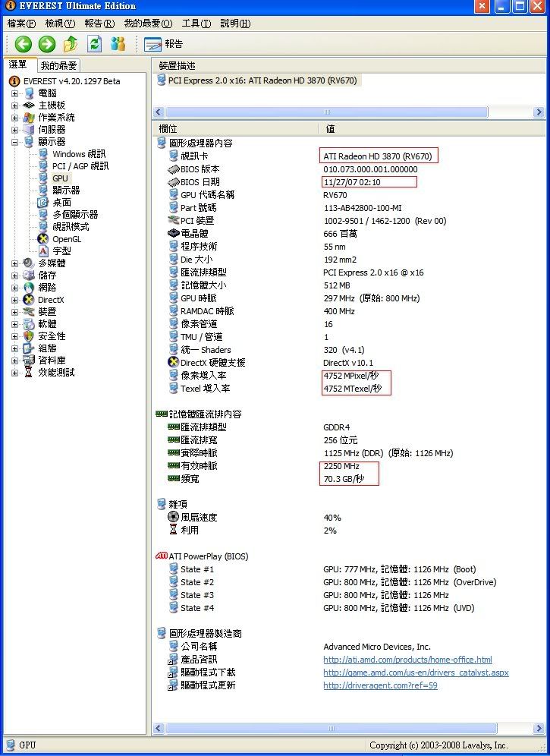Collapse the expanded 顯示器 category node
This screenshot has height=756, width=550.
[14, 142]
